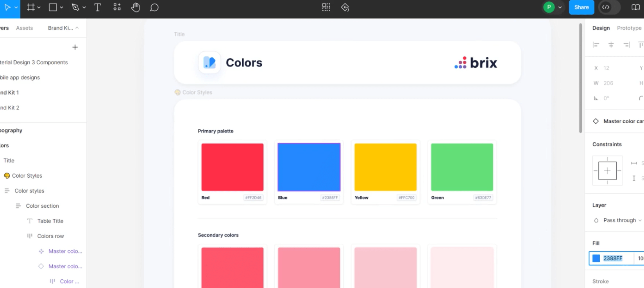
Task: Click the Green primary palette swatch
Action: click(462, 167)
